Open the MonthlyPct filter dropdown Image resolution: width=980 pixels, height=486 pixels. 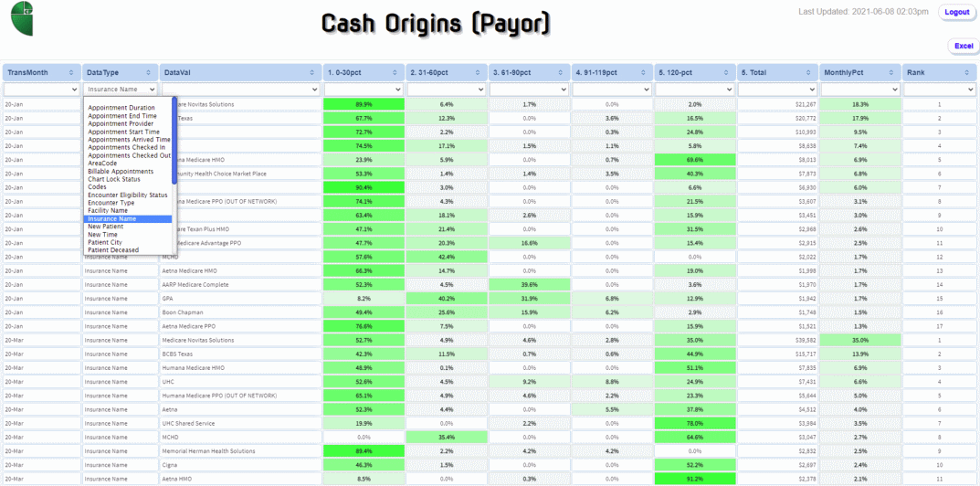[860, 90]
